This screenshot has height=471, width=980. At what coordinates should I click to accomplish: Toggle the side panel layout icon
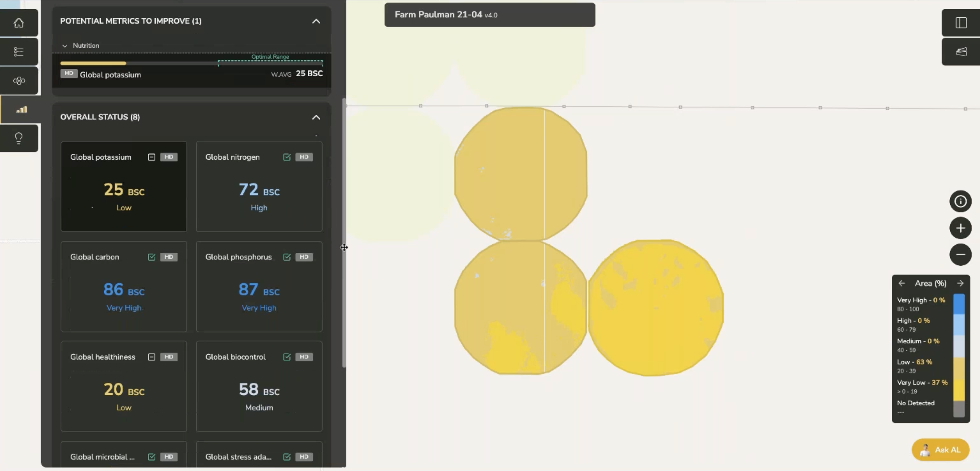tap(960, 23)
